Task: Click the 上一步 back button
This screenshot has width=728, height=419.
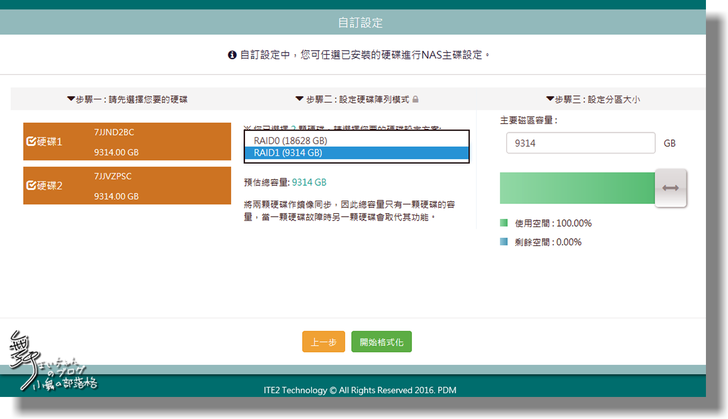Action: (x=324, y=342)
